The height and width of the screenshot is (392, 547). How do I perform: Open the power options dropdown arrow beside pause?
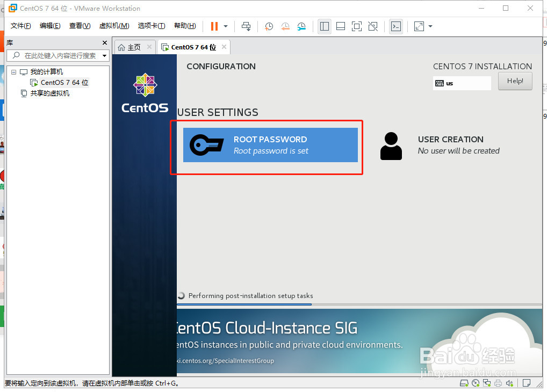pos(226,26)
